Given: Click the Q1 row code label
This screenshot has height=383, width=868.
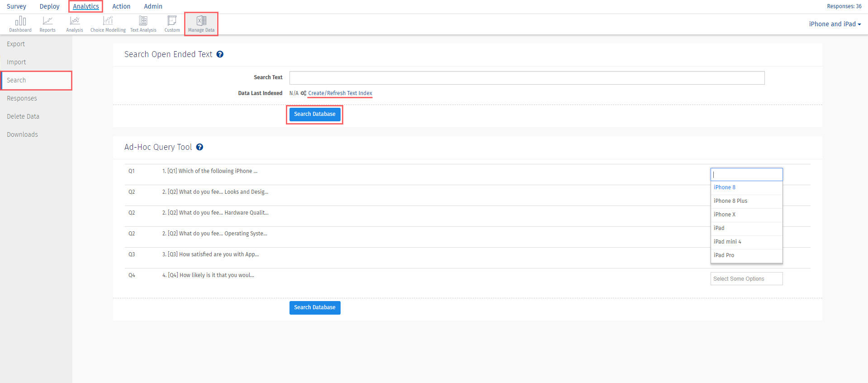Looking at the screenshot, I should tap(132, 171).
